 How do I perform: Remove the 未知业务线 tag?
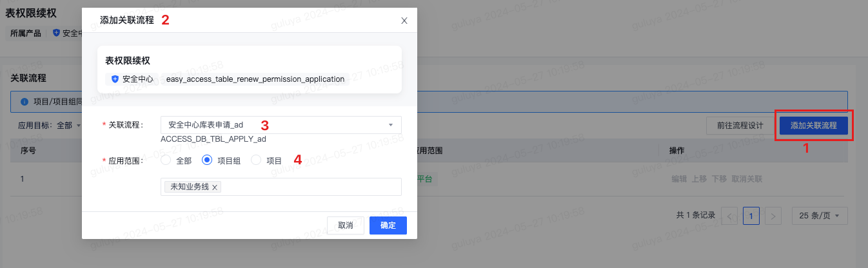coord(215,187)
